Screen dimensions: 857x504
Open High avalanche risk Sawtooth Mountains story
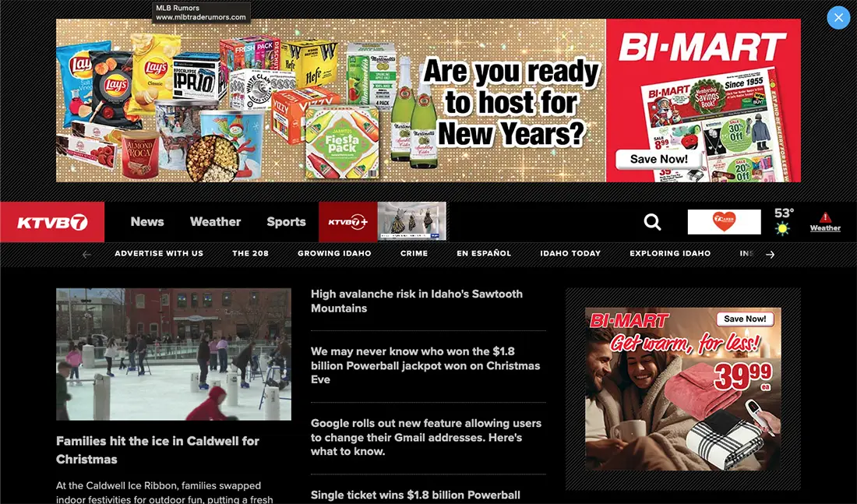click(417, 301)
